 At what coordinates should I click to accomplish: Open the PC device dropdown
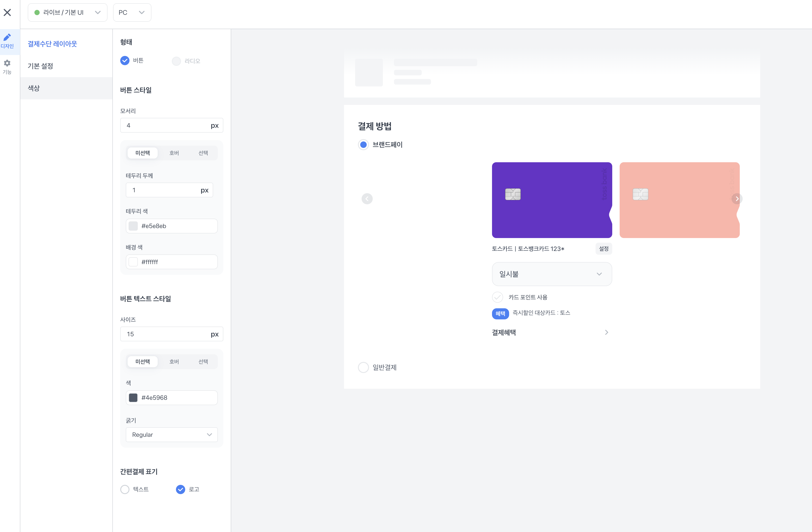click(132, 13)
